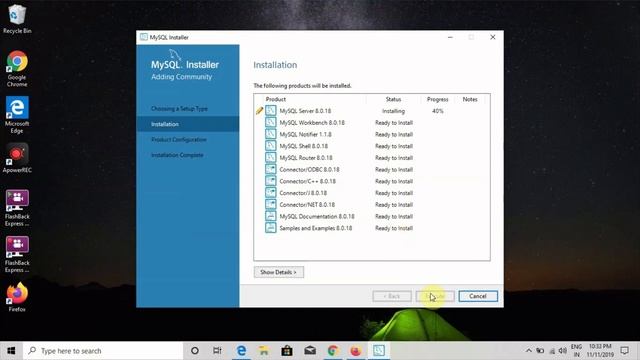This screenshot has width=640, height=360.
Task: Open Edge from the taskbar
Action: tap(241, 351)
